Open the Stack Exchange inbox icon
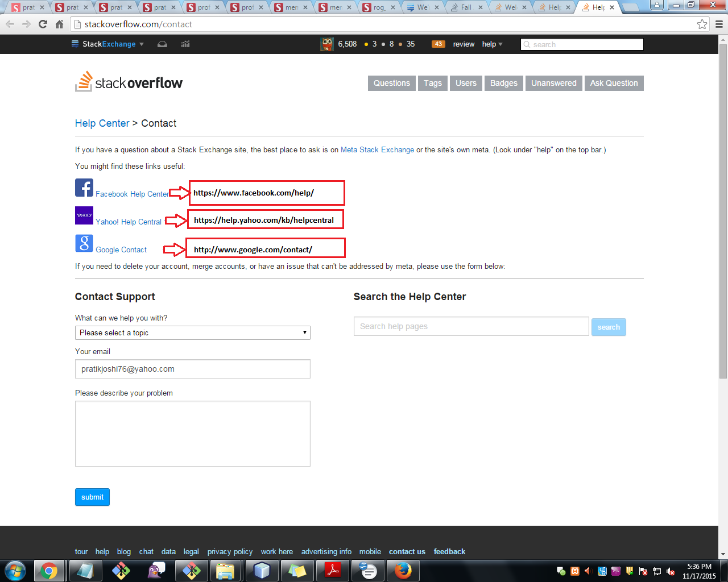728x582 pixels. coord(162,44)
